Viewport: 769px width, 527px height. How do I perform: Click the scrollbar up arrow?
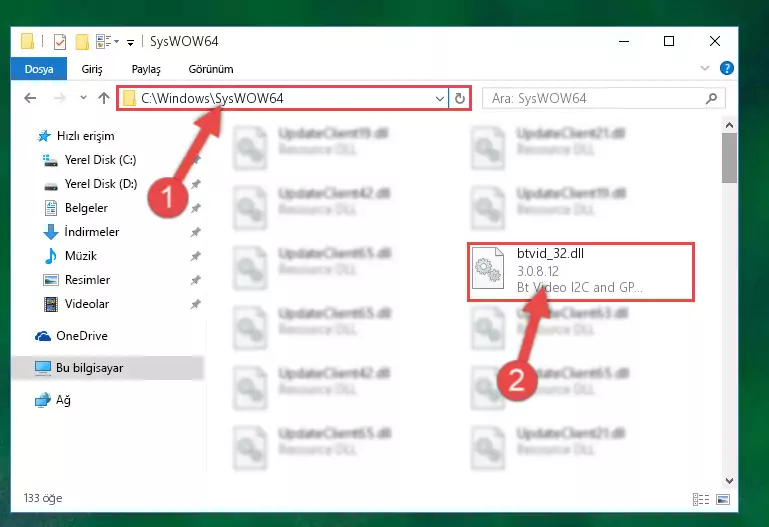tap(729, 125)
